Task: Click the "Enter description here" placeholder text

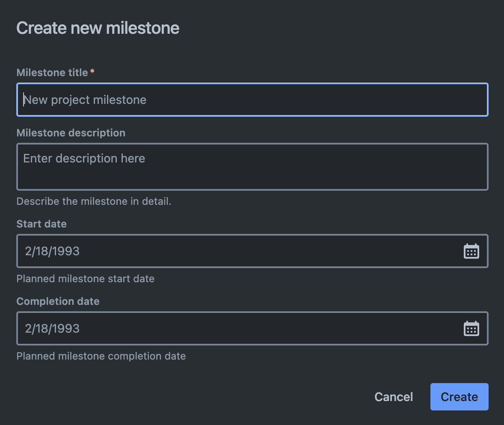Action: pos(84,159)
